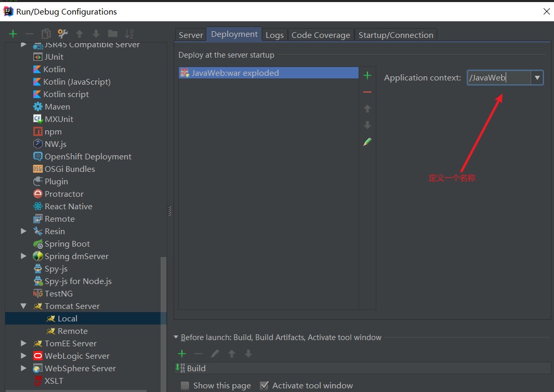Remove artifact with red minus icon
554x392 pixels.
[367, 92]
